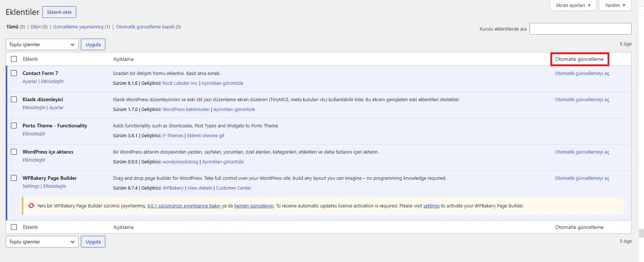Open the WordPress katılımcıları link

[186, 109]
